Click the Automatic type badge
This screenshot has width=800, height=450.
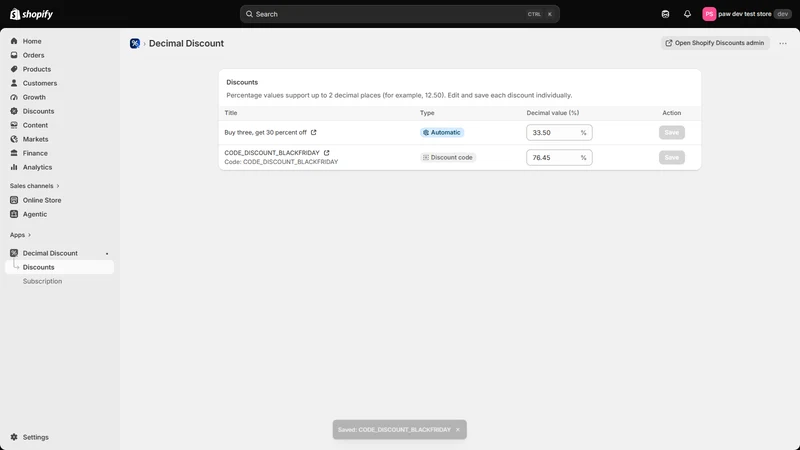[442, 132]
